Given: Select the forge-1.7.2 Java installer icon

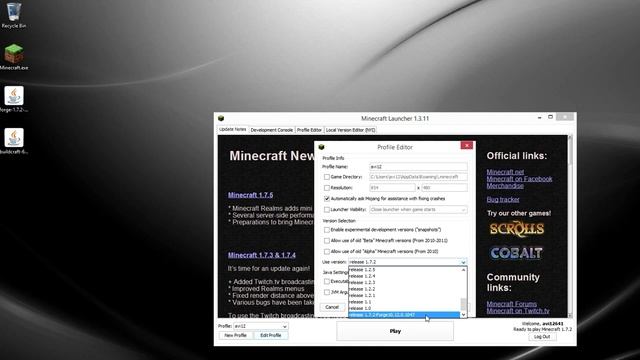Looking at the screenshot, I should [x=13, y=99].
